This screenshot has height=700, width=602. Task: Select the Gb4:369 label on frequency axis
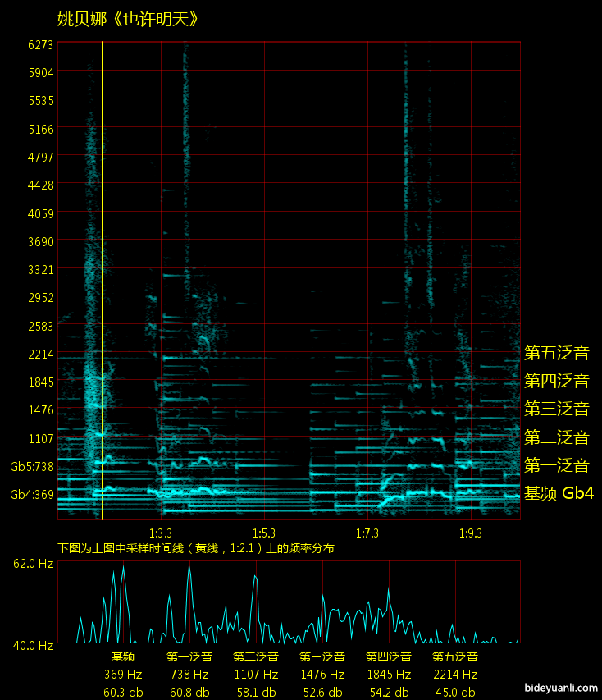click(32, 494)
